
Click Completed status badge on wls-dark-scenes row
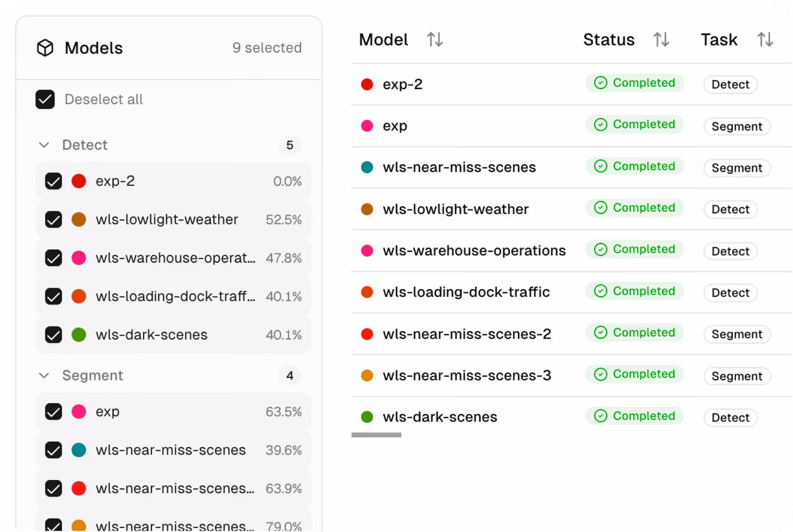[x=635, y=416]
